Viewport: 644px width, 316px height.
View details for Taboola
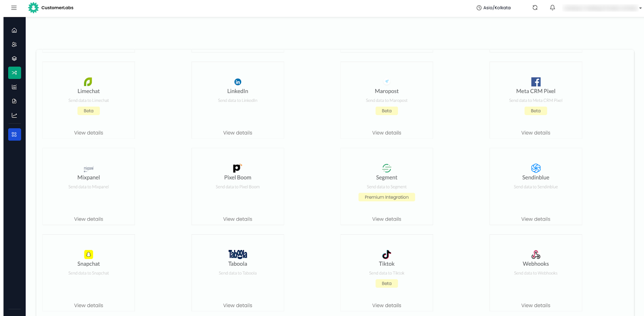[238, 306]
